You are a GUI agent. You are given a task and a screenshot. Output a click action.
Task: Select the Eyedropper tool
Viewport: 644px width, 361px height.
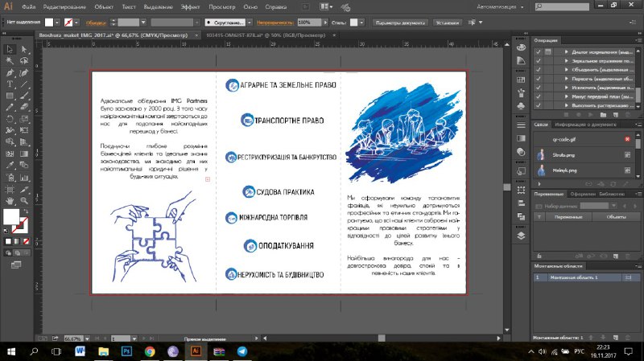pyautogui.click(x=10, y=166)
